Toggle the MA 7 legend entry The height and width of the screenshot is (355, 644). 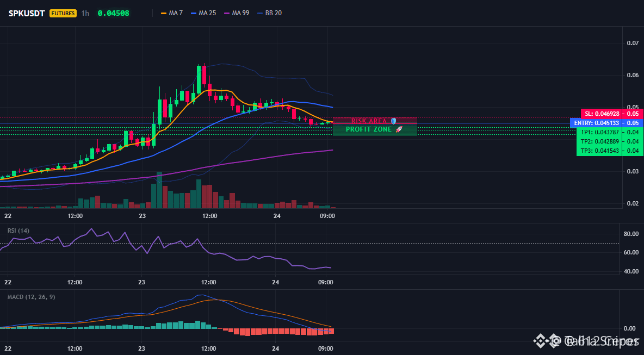pyautogui.click(x=172, y=13)
